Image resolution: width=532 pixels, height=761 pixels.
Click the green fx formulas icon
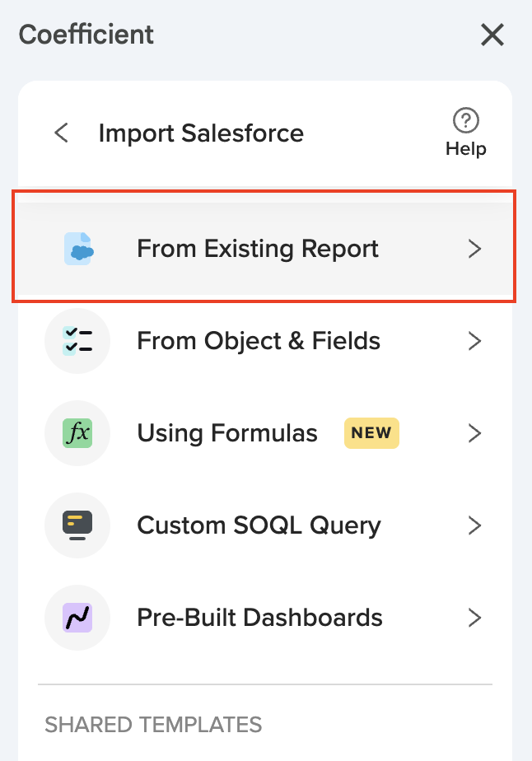tap(78, 433)
